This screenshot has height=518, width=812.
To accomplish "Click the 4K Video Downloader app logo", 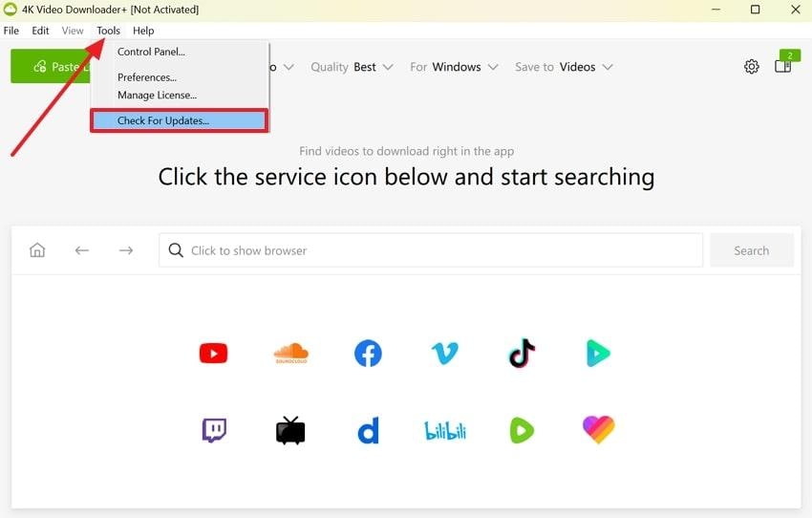I will pos(10,9).
